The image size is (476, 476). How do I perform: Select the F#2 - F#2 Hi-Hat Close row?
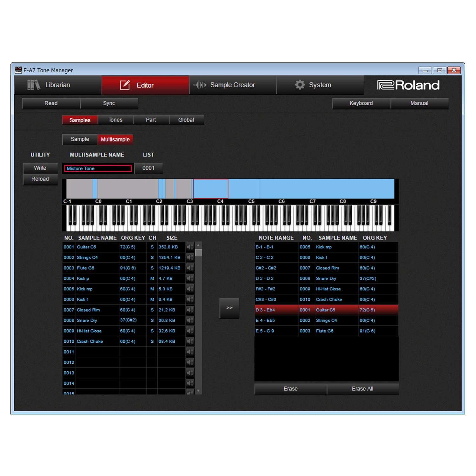click(x=327, y=289)
